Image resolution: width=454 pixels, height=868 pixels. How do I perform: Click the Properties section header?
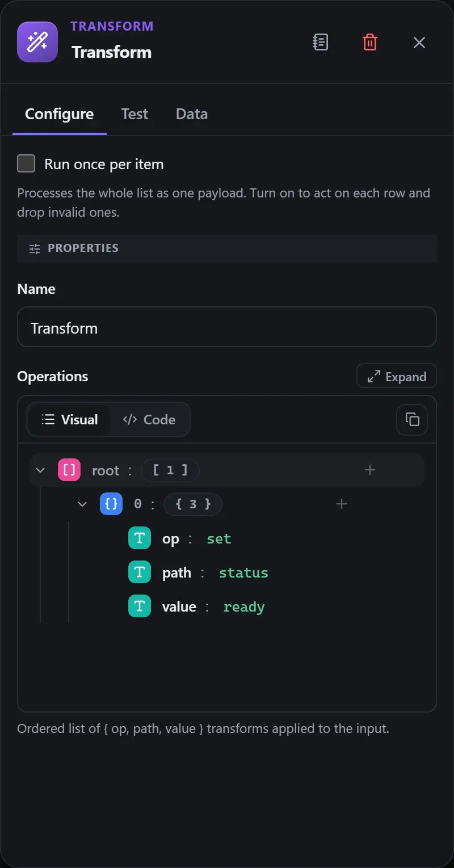pyautogui.click(x=227, y=248)
